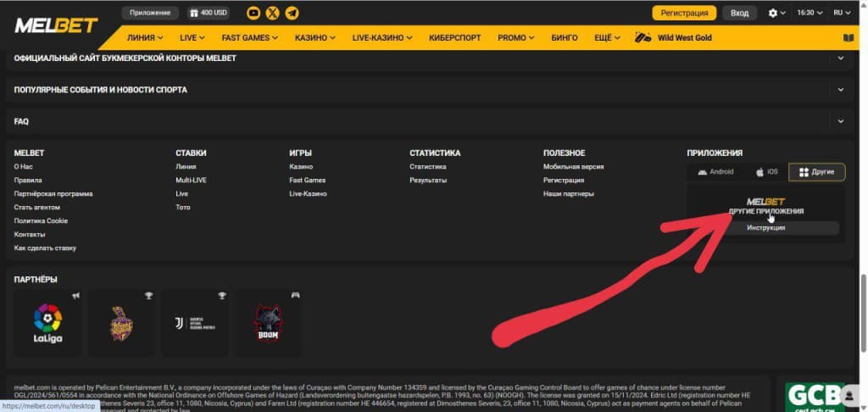Open the Контакты link

pos(30,235)
